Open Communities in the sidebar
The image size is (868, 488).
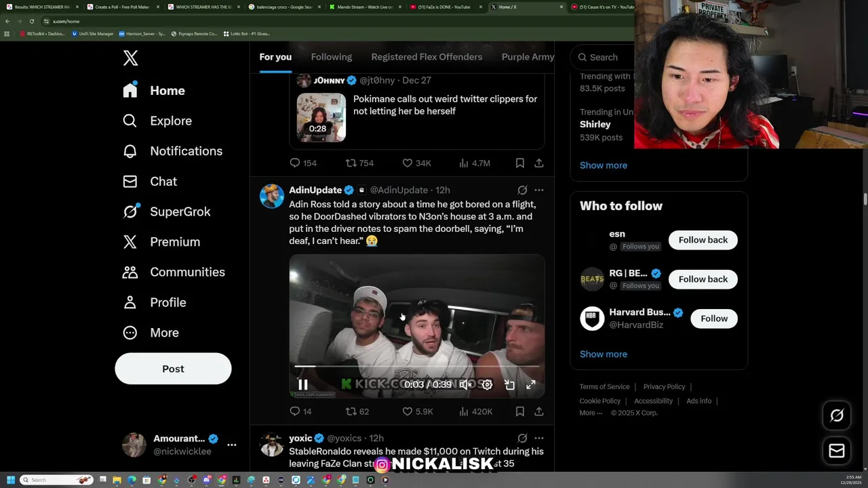[174, 272]
